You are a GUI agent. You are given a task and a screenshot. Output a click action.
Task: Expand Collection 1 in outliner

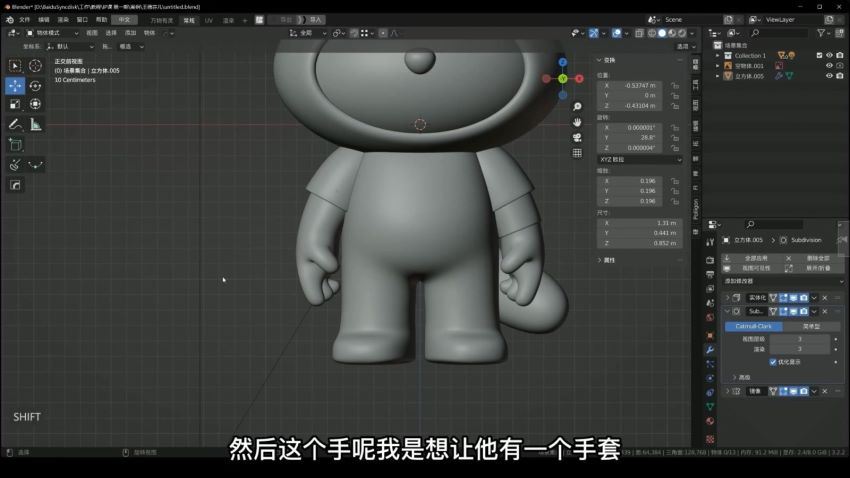718,55
